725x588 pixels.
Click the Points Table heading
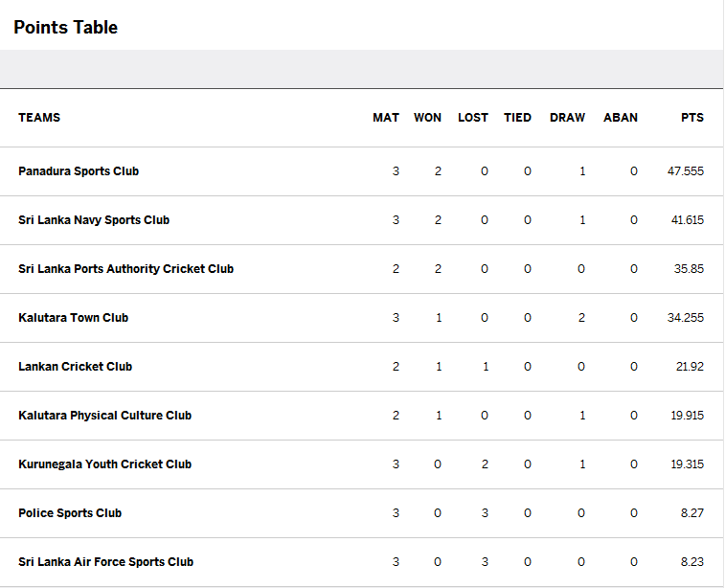click(x=66, y=28)
